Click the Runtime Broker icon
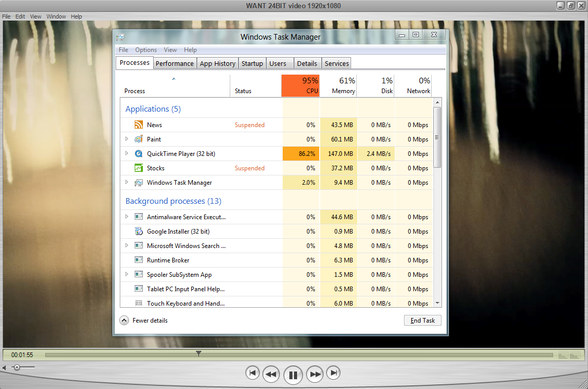 (139, 260)
